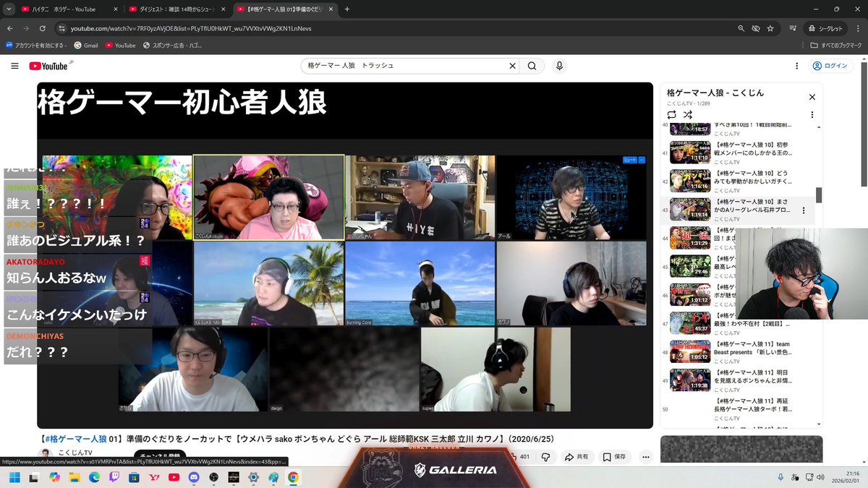
Task: Dislike the video using the thumbs-down icon
Action: click(x=548, y=456)
